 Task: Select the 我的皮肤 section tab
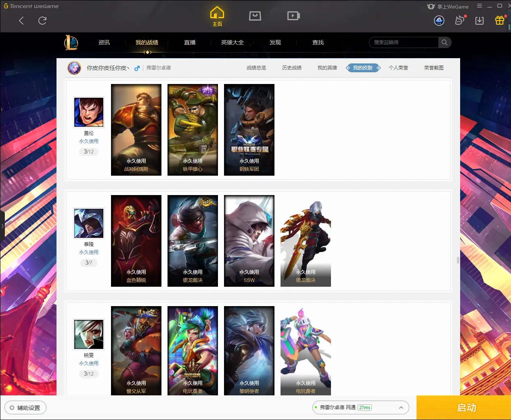363,68
